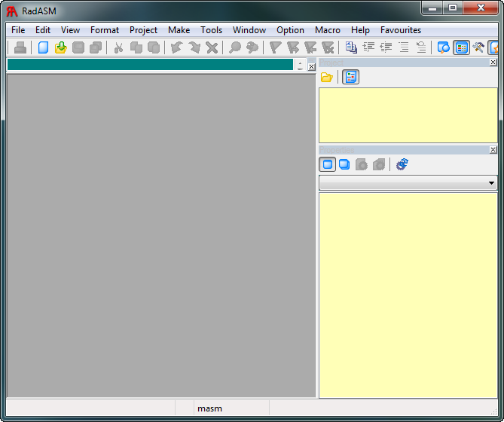
Task: Toggle the project list view button
Action: click(350, 77)
